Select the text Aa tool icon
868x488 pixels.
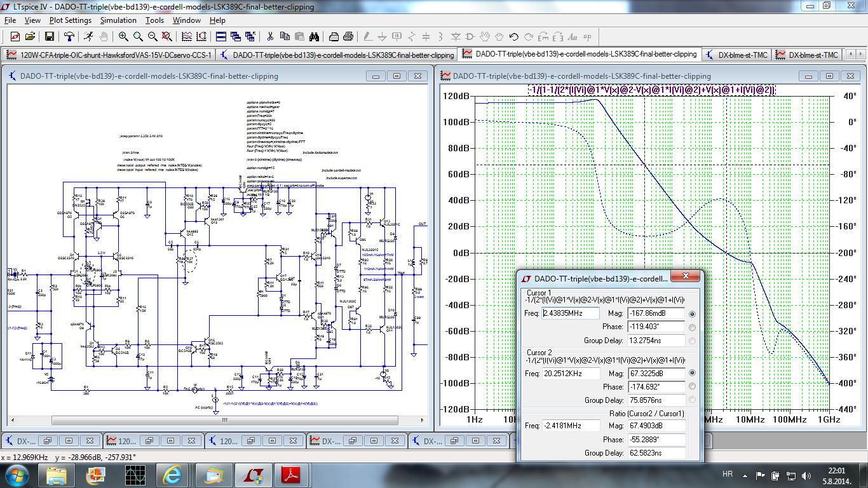pos(573,36)
